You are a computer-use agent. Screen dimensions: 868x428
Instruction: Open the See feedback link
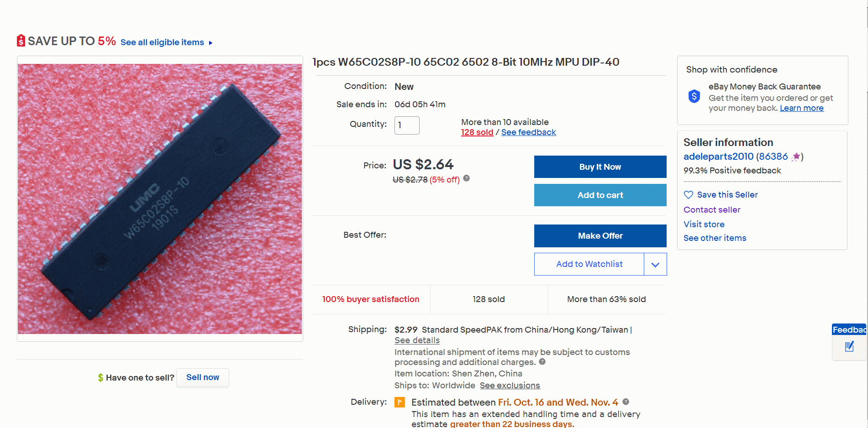pos(528,132)
